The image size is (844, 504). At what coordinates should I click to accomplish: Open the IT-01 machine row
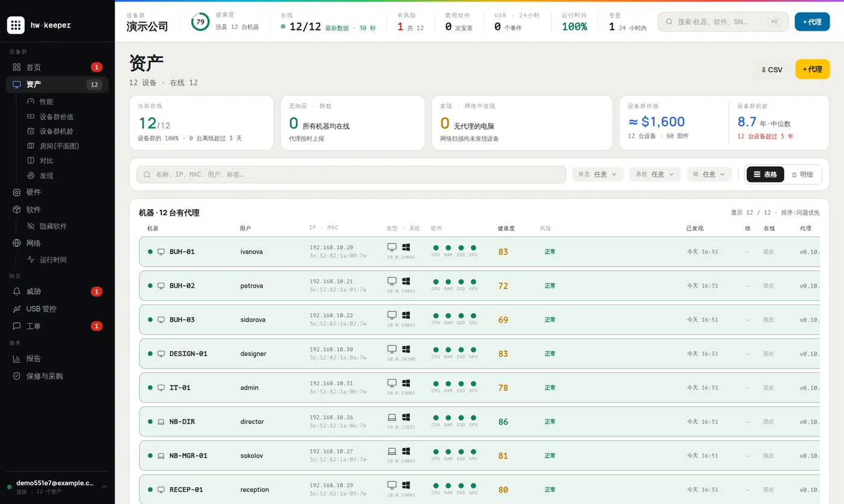click(x=479, y=388)
